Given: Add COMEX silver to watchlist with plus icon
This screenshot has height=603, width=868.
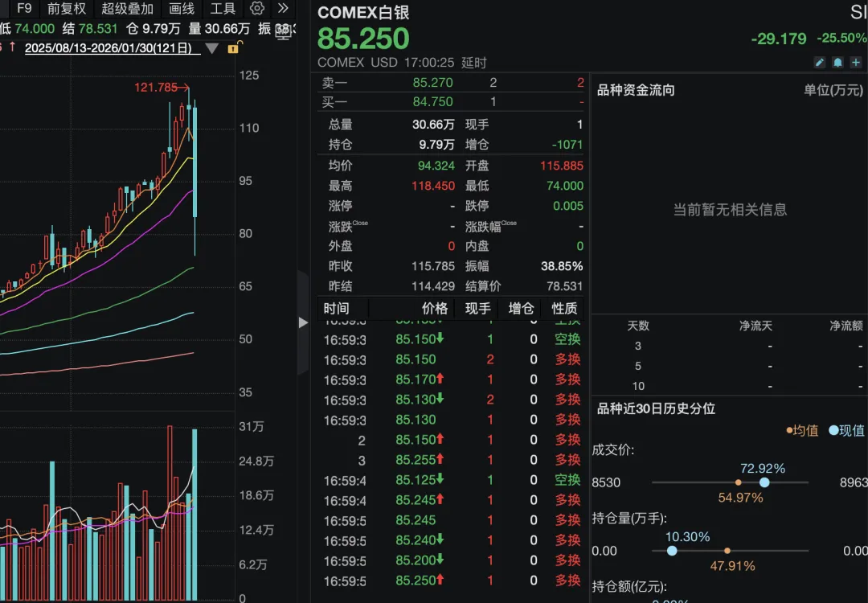Looking at the screenshot, I should (856, 62).
